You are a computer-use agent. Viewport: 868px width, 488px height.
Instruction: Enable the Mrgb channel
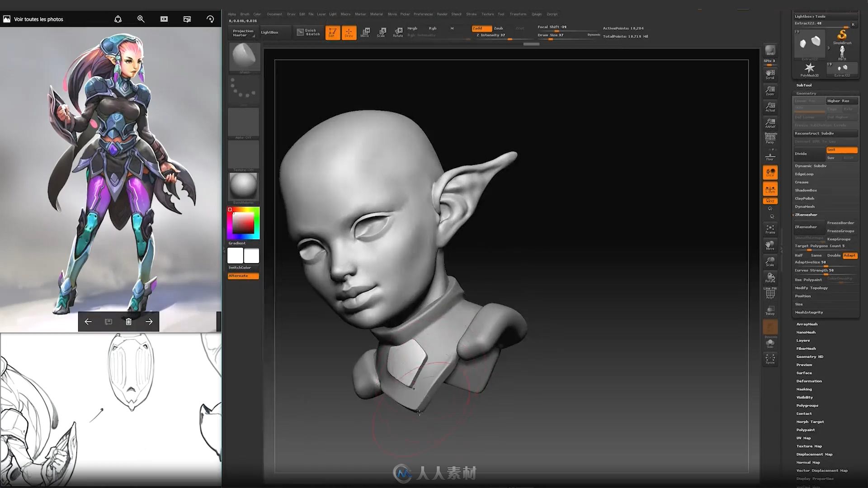pos(412,28)
